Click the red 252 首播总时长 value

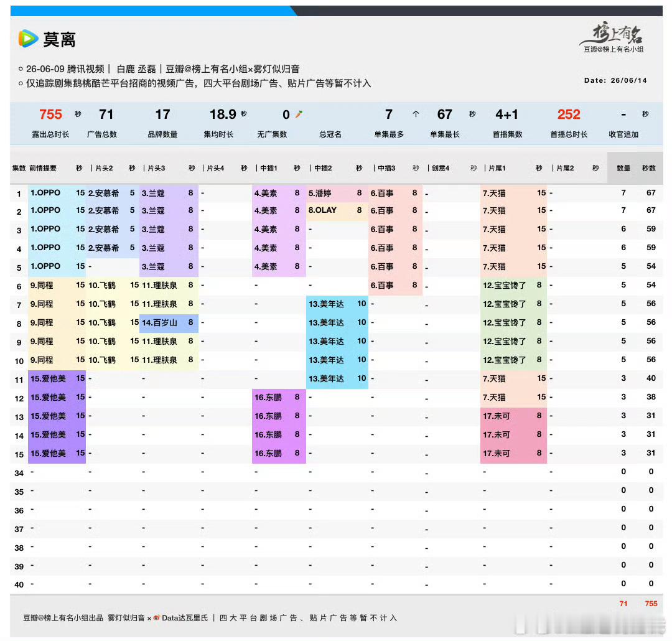point(569,114)
